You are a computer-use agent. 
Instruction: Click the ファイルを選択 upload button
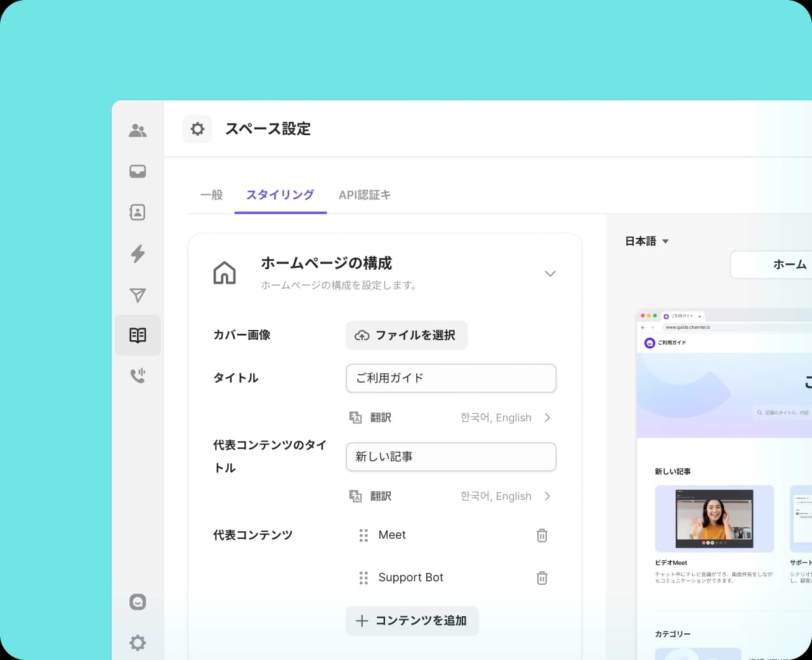pos(407,335)
